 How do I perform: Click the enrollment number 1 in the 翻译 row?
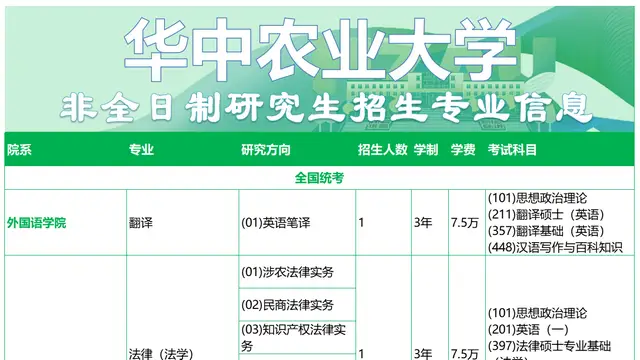[x=361, y=223]
